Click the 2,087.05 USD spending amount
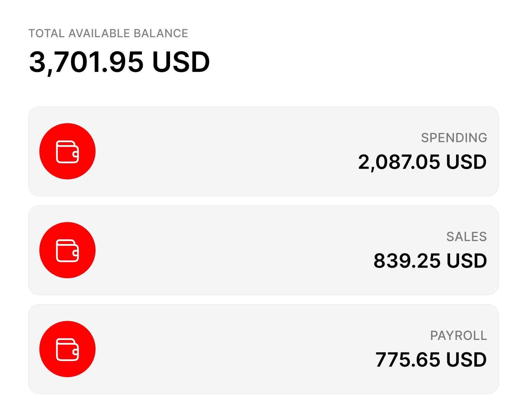527x420 pixels. 422,162
